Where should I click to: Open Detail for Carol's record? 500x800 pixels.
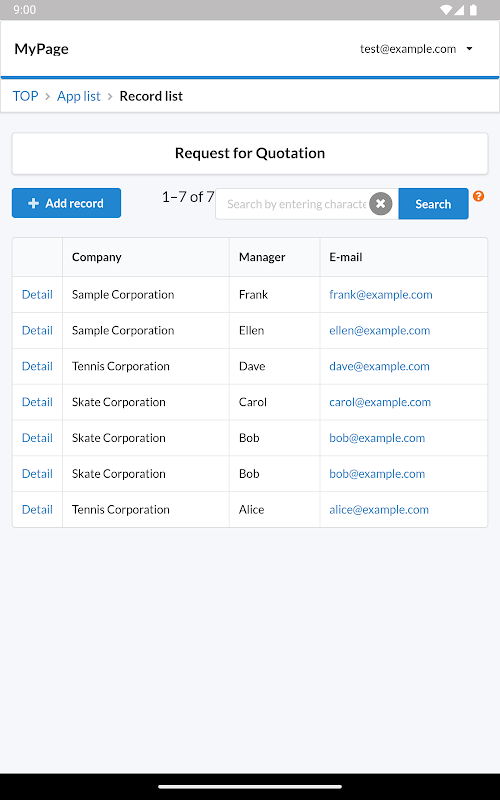click(37, 402)
